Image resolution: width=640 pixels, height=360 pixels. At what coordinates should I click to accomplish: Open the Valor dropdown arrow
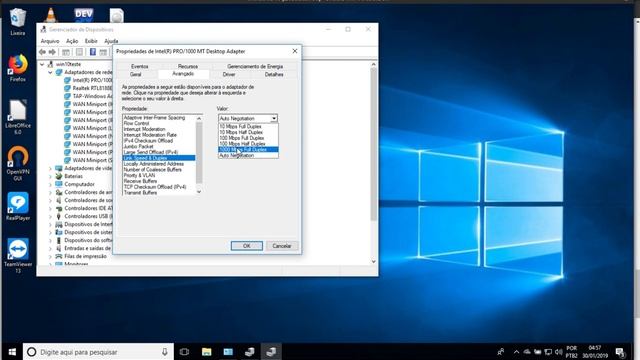click(274, 118)
